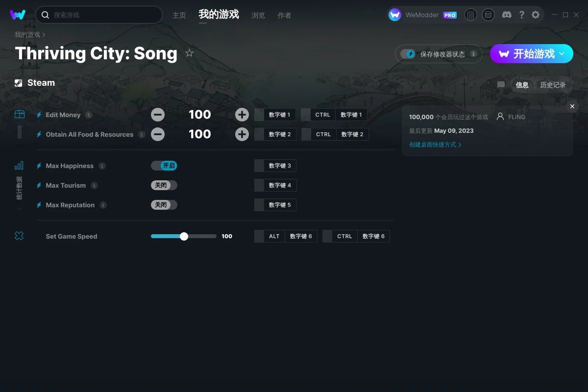588x392 pixels.
Task: Click the 我的游戏 breadcrumb link
Action: point(27,35)
